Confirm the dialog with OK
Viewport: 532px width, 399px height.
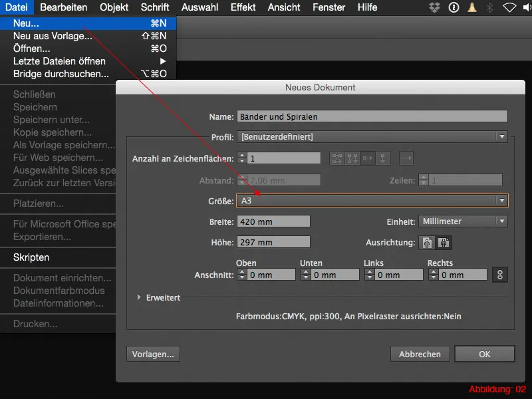tap(485, 354)
